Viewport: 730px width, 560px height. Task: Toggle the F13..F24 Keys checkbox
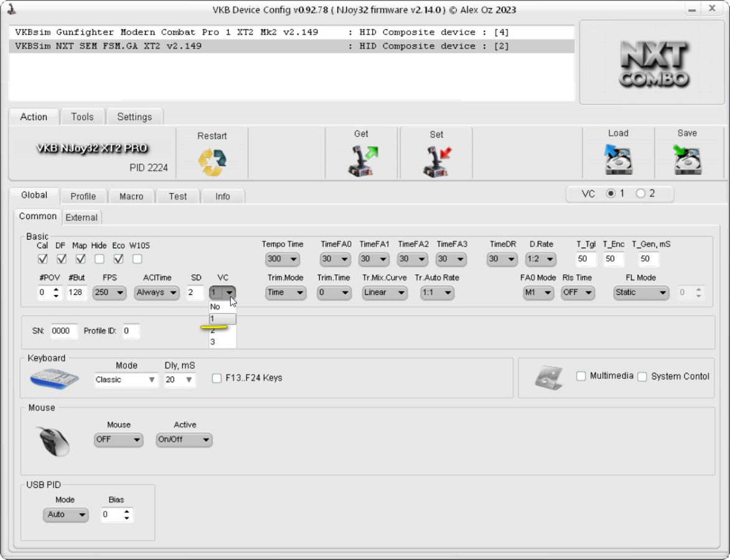click(x=217, y=378)
